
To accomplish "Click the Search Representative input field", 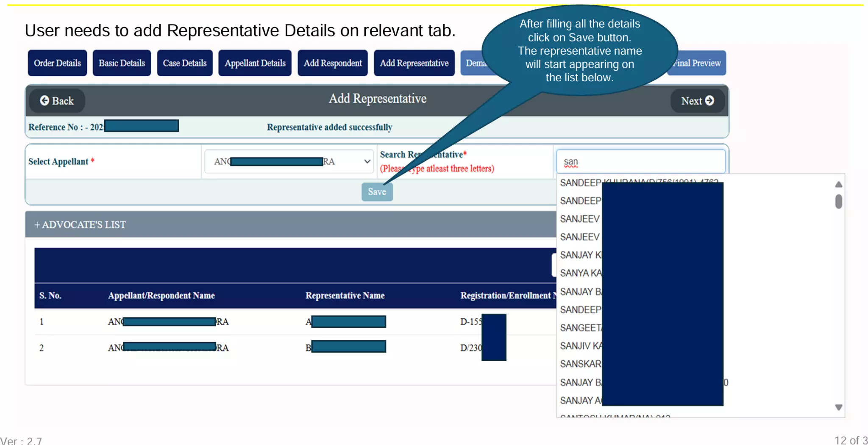I will tap(640, 162).
